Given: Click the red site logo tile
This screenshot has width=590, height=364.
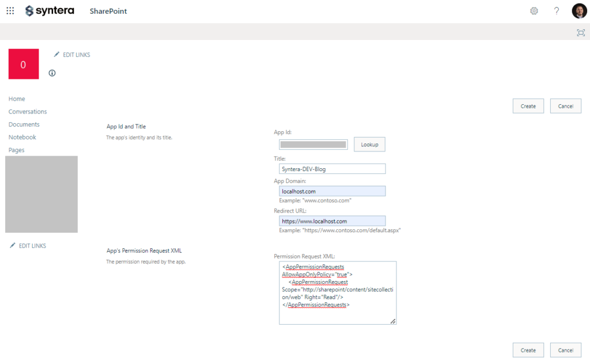Looking at the screenshot, I should (24, 64).
